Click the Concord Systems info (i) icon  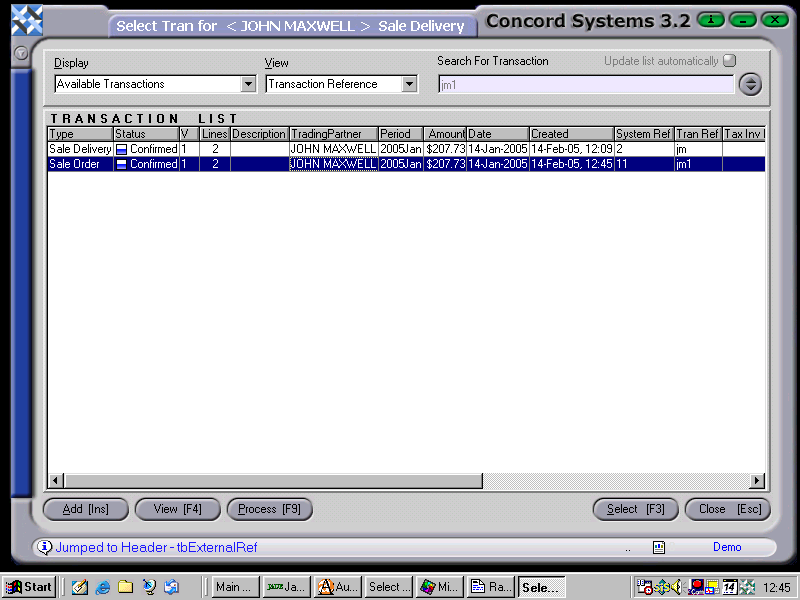710,20
